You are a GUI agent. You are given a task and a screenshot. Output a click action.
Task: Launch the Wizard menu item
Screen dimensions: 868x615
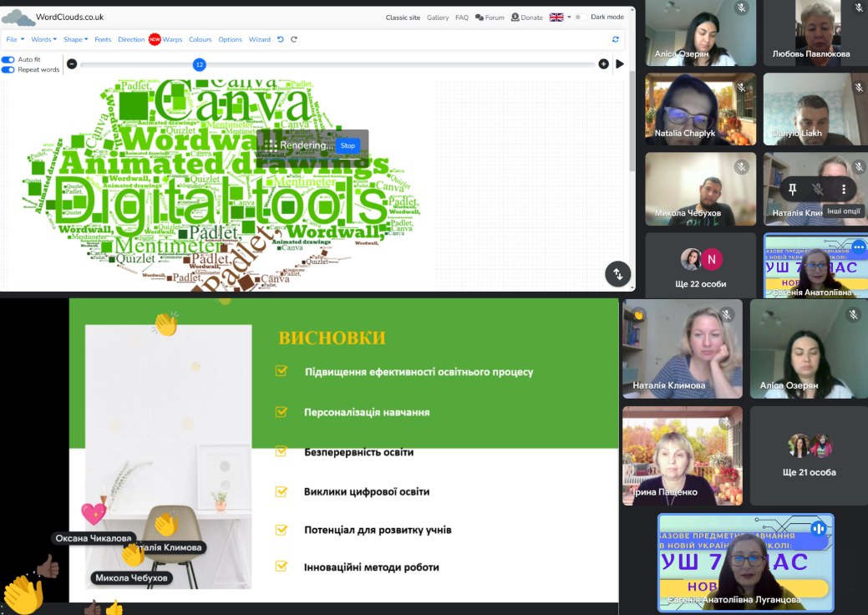(x=260, y=39)
